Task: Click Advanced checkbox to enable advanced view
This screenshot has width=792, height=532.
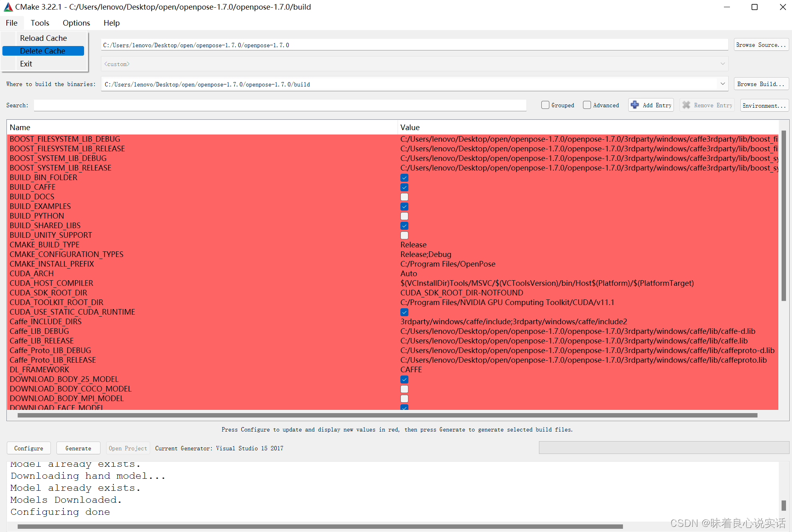Action: pyautogui.click(x=587, y=106)
